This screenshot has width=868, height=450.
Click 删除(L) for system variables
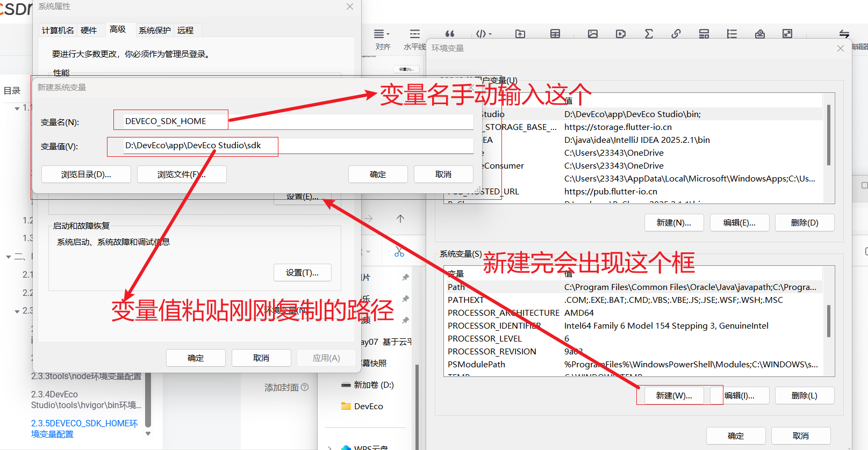click(x=805, y=396)
